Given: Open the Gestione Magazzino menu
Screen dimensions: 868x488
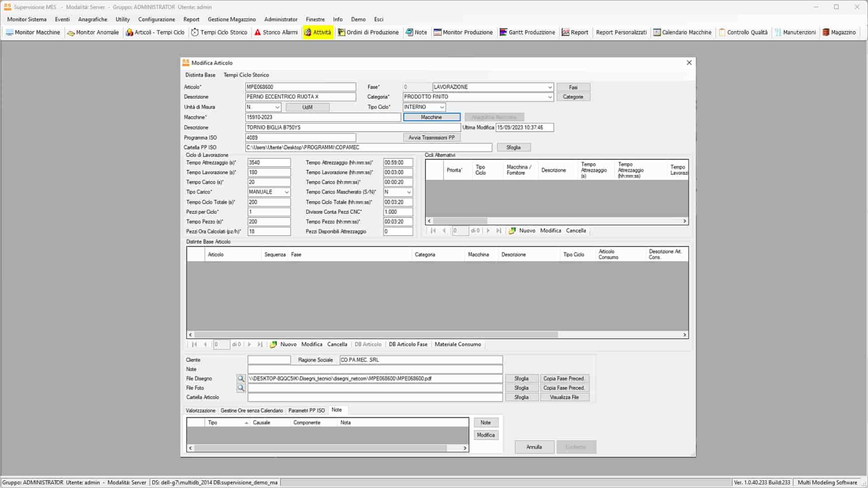Looking at the screenshot, I should (231, 19).
